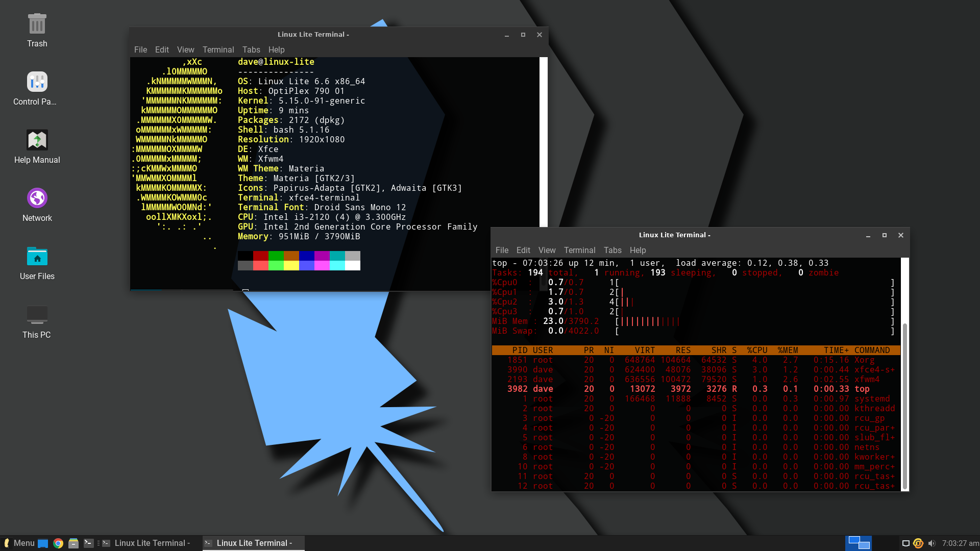Click the View menu in top terminal
Image resolution: width=980 pixels, height=551 pixels.
point(185,49)
